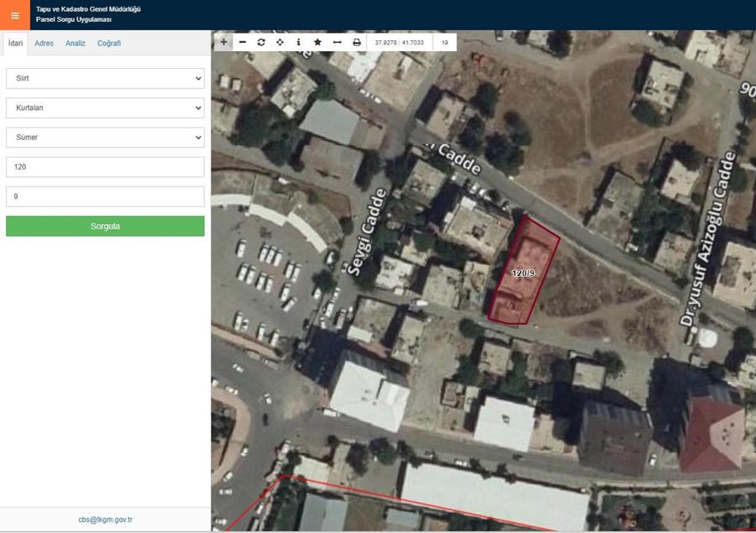
Task: Switch to the Analiz tab
Action: 76,44
